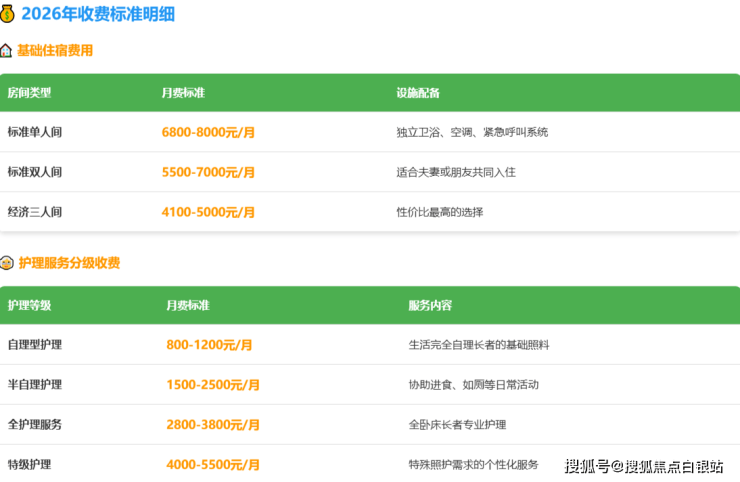Click the 基础住宿费用 section heading
The image size is (740, 482).
[55, 51]
